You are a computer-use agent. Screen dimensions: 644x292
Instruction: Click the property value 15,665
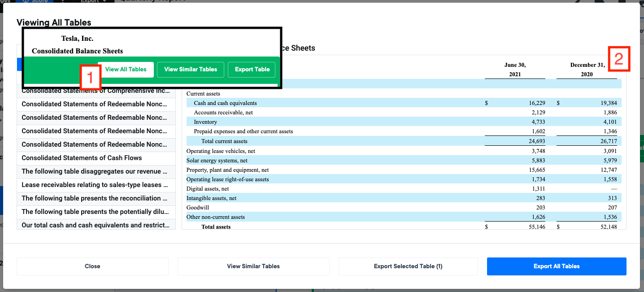coord(537,170)
